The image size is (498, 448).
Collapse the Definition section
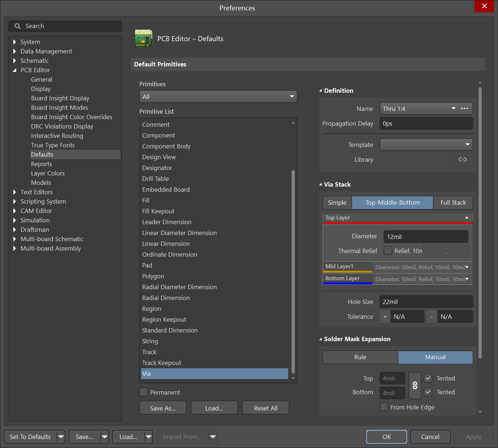coord(320,91)
